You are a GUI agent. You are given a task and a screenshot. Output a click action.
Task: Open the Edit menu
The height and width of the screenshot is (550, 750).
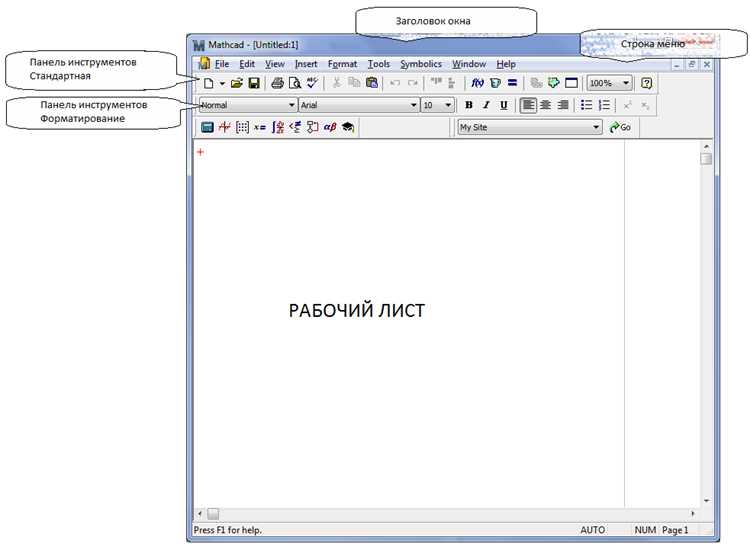tap(247, 64)
